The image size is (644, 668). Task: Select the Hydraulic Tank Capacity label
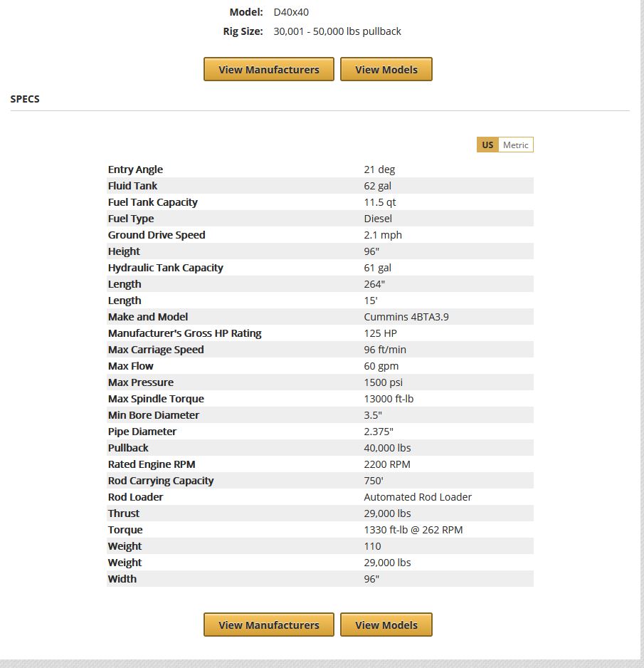pyautogui.click(x=165, y=268)
